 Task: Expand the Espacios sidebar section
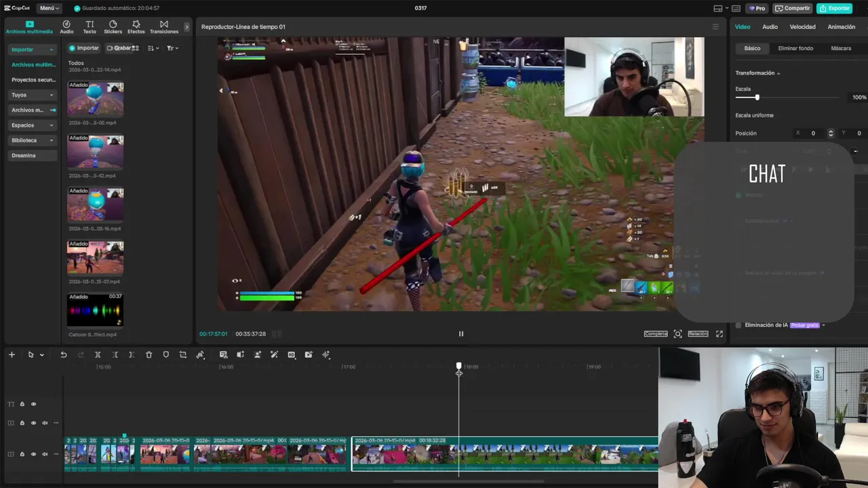[52, 125]
